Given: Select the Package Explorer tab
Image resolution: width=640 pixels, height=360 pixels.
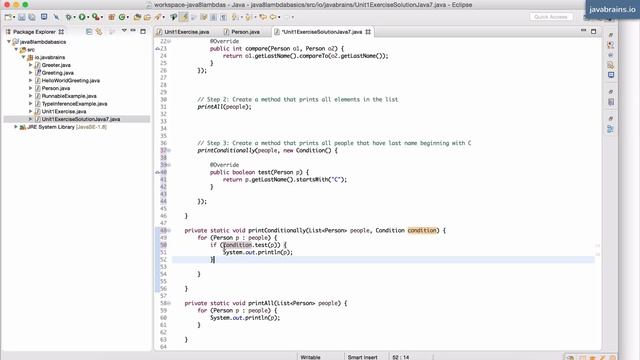Looking at the screenshot, I should point(34,32).
